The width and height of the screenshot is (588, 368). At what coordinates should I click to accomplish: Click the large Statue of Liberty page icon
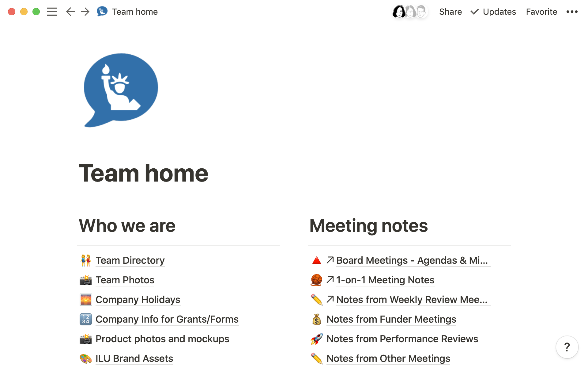[x=121, y=90]
